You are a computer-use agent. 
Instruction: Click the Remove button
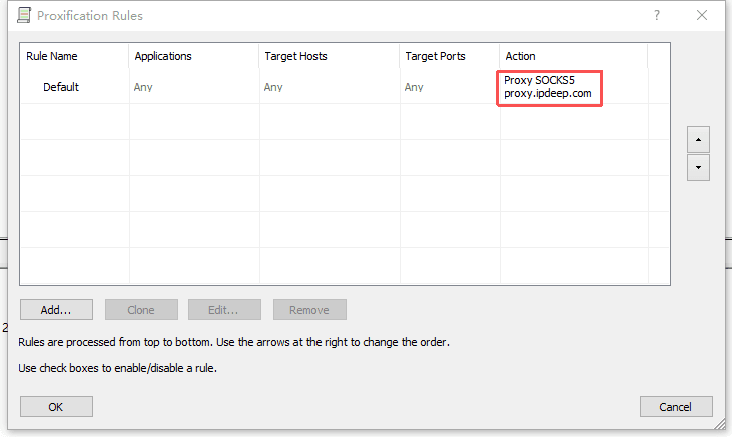click(309, 310)
